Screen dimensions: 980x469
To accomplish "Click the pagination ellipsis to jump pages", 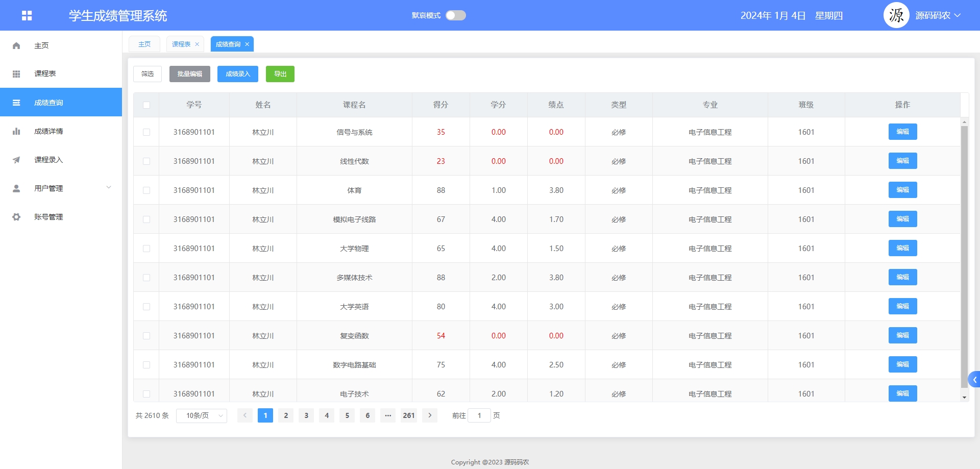I will click(x=388, y=415).
